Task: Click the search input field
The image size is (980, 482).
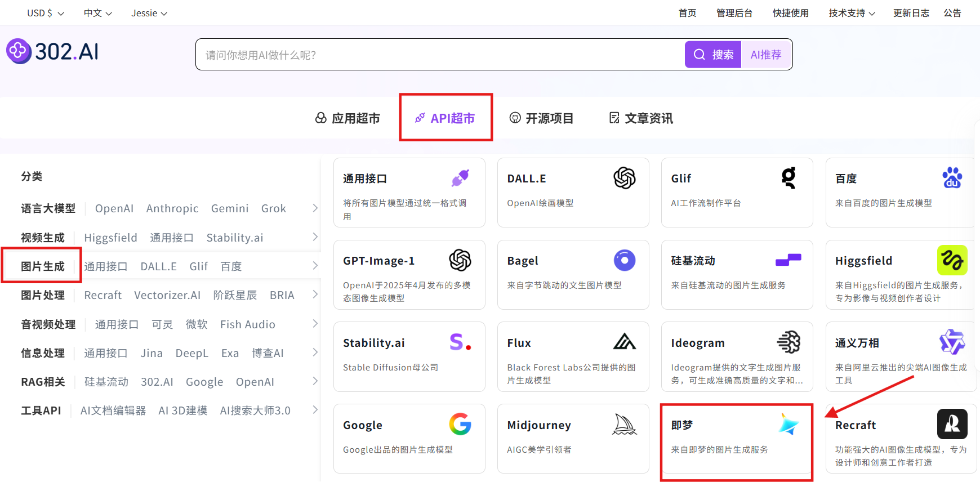Action: [440, 55]
